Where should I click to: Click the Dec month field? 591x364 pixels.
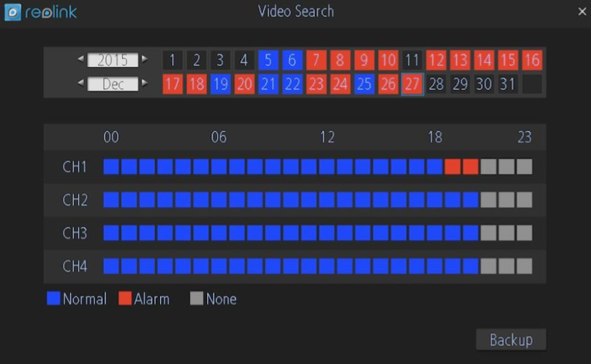(x=113, y=84)
